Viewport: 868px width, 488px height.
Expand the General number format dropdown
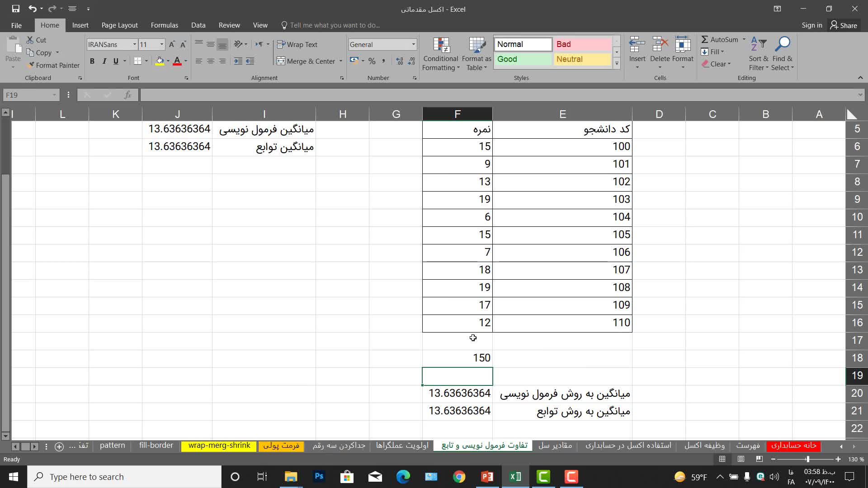point(413,44)
